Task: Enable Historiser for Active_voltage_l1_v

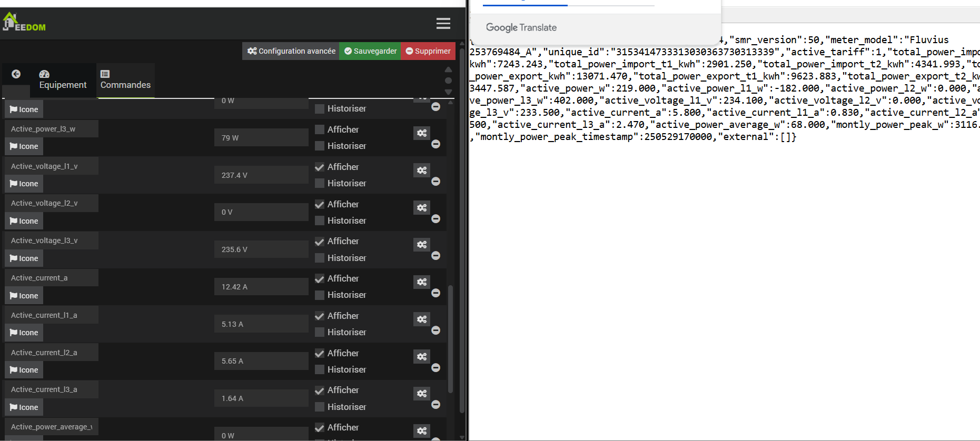Action: pos(319,183)
